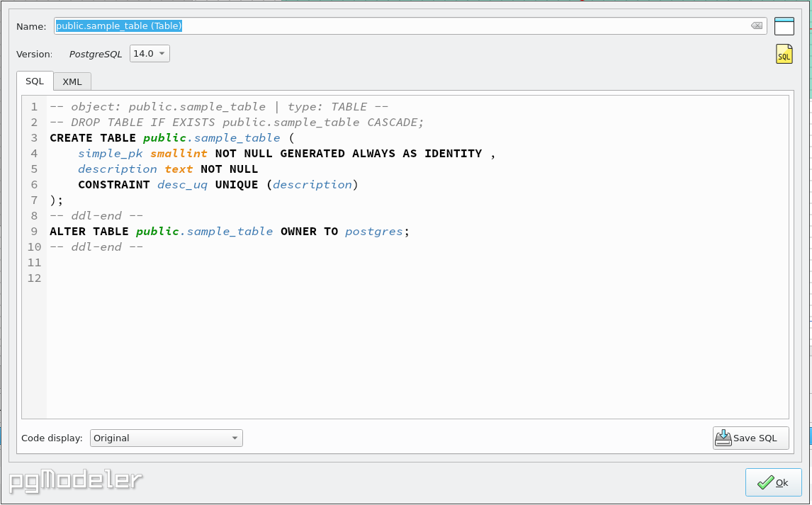
Task: Click line number 9 in the gutter
Action: point(33,231)
